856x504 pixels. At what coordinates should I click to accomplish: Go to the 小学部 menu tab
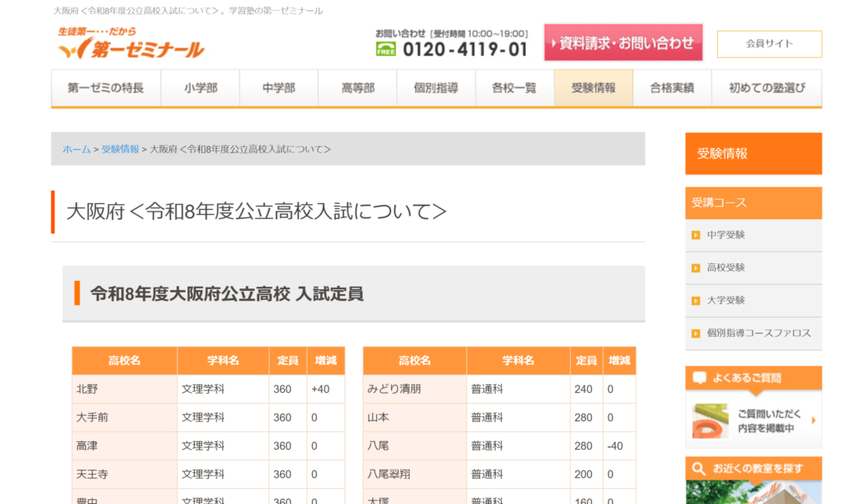(201, 88)
